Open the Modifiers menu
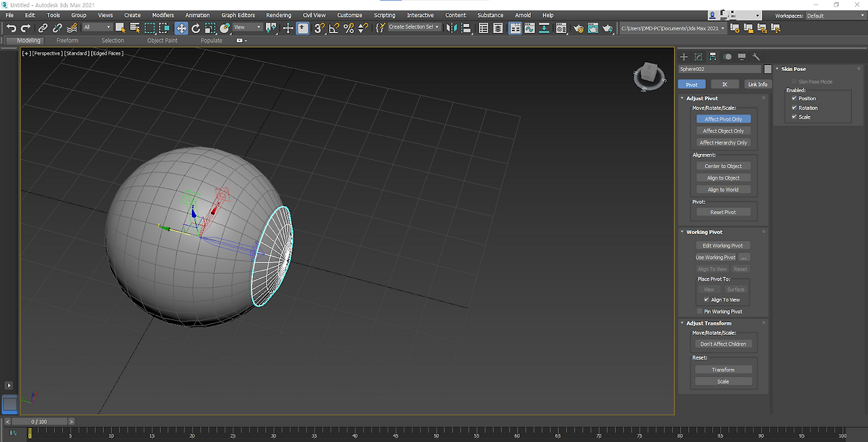Screen dimensions: 868x442 tap(163, 15)
